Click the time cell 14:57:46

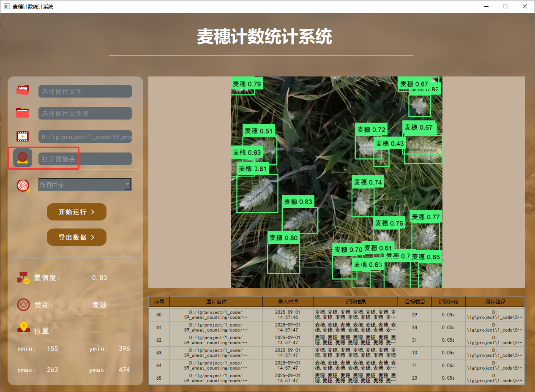(288, 315)
